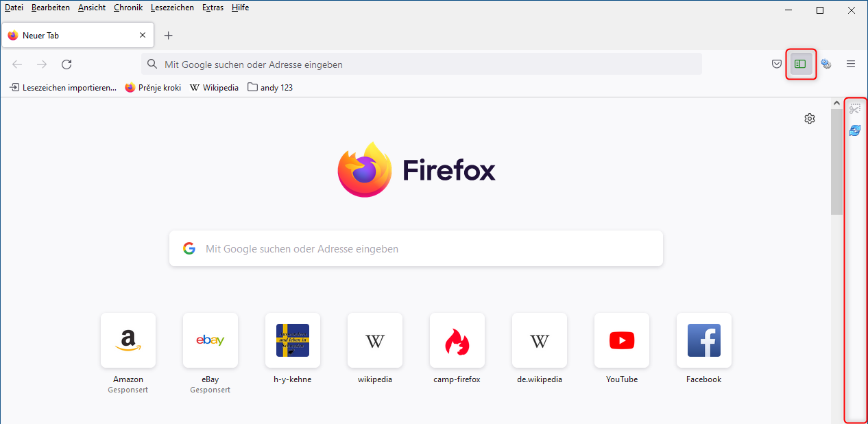Screen dimensions: 868x424
Task: Open the Datei menu
Action: click(14, 8)
